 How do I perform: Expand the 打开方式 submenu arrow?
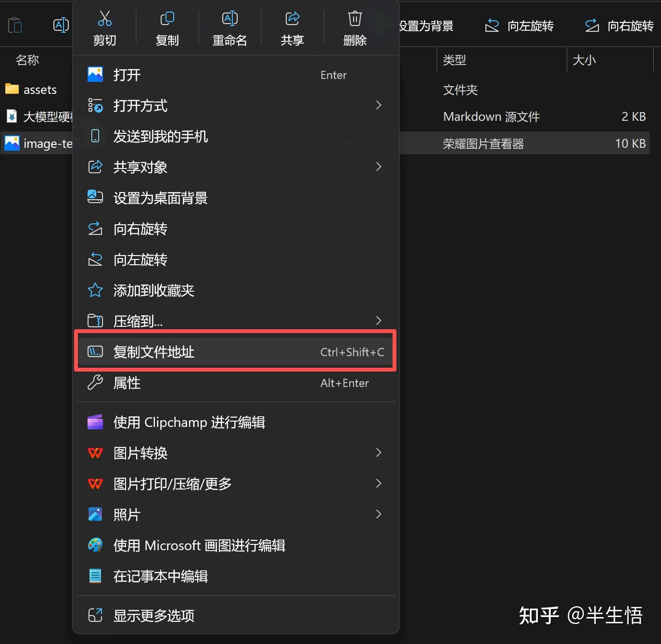tap(379, 105)
